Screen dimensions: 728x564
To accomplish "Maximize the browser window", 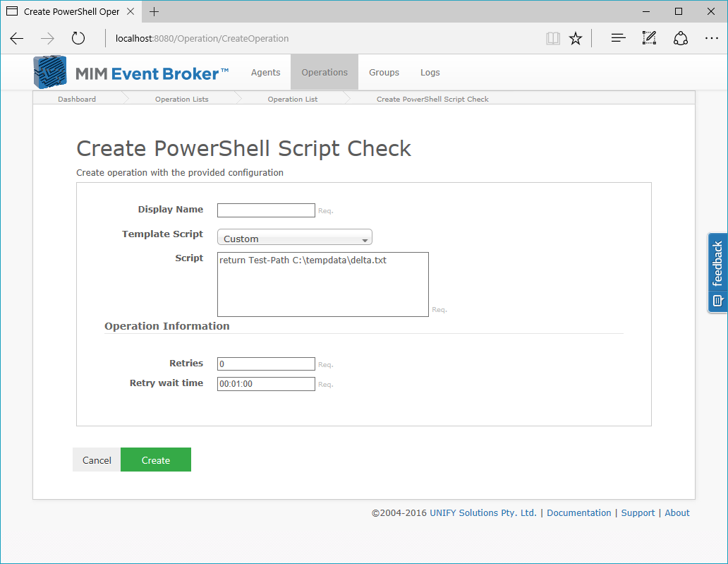I will 679,11.
